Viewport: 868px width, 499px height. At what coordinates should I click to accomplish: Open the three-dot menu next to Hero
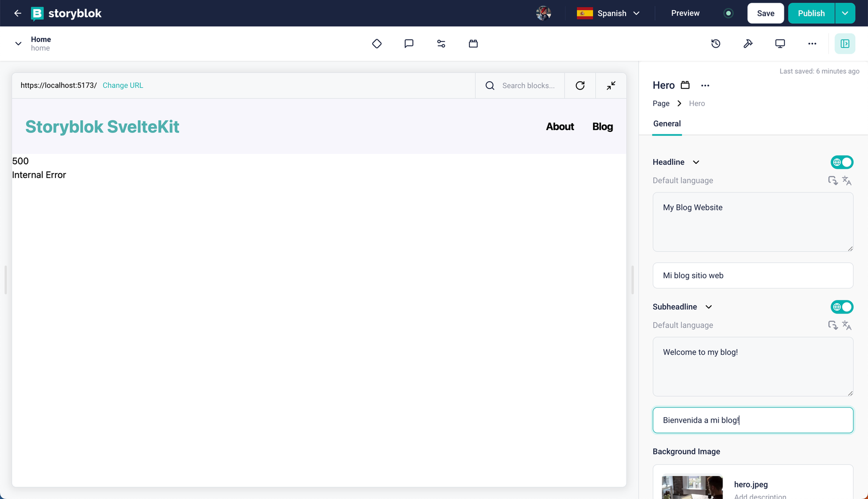click(705, 85)
